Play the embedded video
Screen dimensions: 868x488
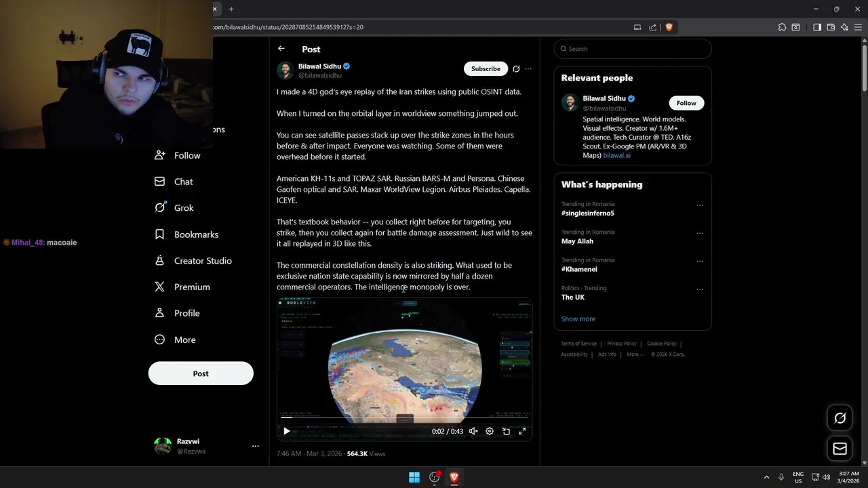[287, 431]
